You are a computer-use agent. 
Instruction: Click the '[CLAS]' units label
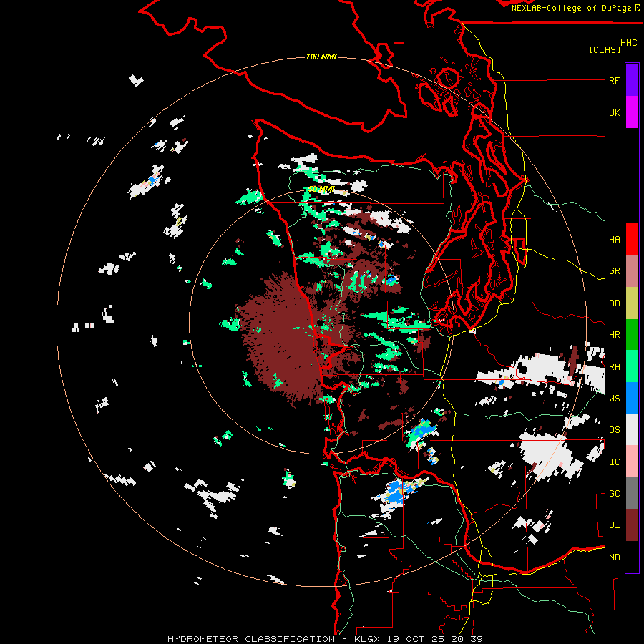coord(605,49)
